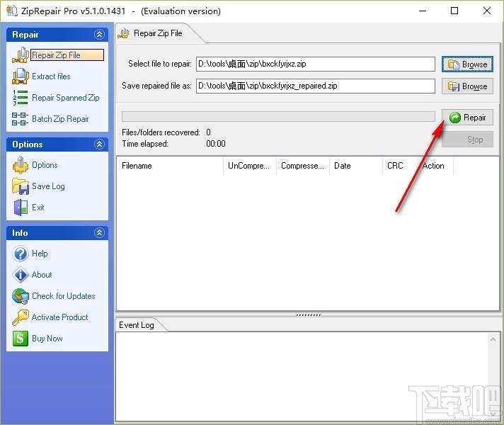Click the Time elapsed 00:00 value

[216, 144]
